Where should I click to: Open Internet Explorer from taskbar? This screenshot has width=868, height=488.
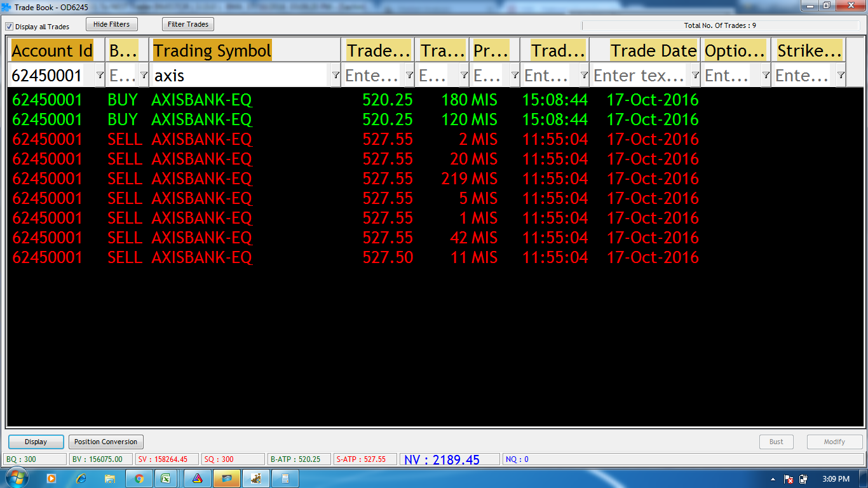point(81,478)
